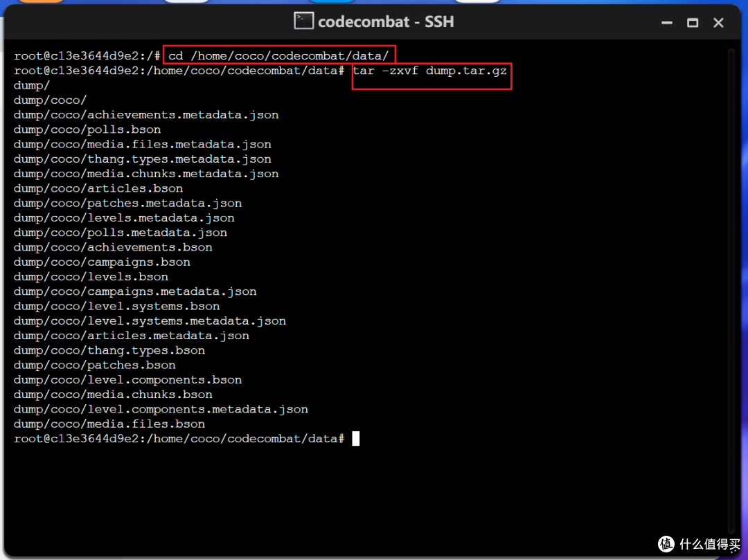Click the 'dump/coco/articles.bson' output line
The height and width of the screenshot is (560, 748).
pyautogui.click(x=98, y=188)
